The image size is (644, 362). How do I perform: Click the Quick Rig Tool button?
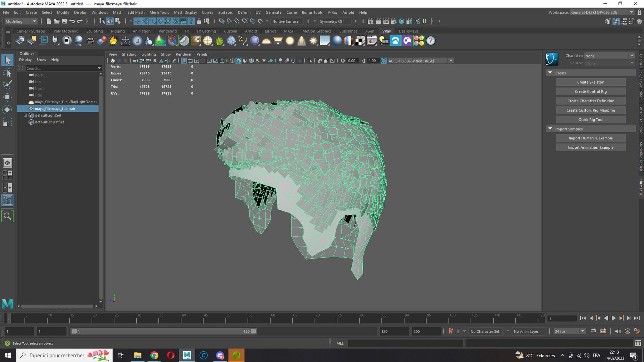coord(591,120)
